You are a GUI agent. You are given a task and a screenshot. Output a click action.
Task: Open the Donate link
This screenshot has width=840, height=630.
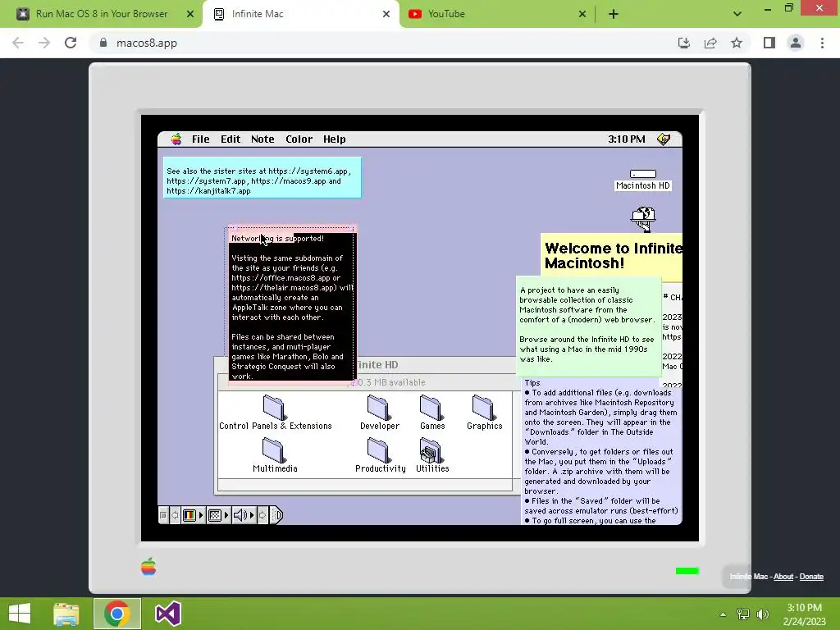(811, 577)
